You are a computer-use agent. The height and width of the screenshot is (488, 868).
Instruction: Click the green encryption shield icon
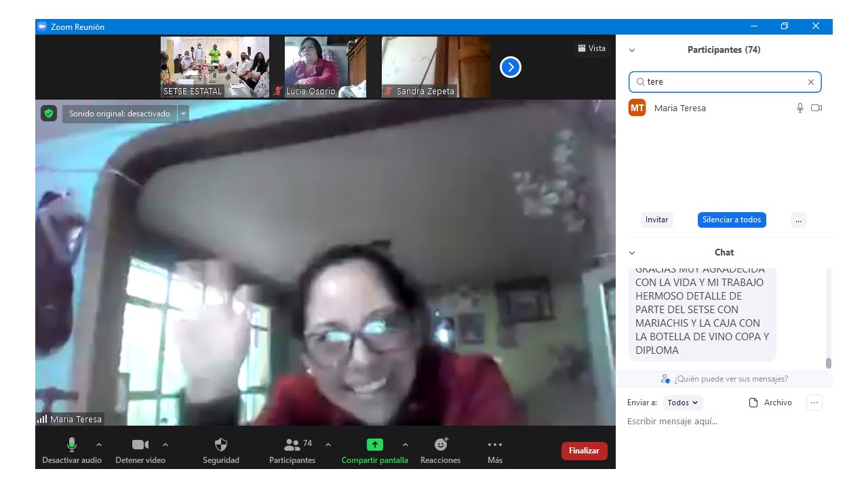pyautogui.click(x=48, y=113)
